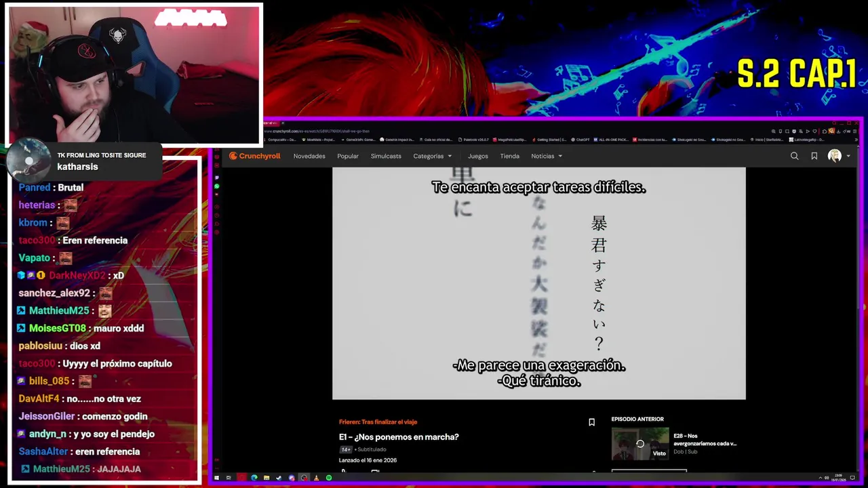Launch Microsoft Edge from the taskbar
868x488 pixels.
coord(254,478)
